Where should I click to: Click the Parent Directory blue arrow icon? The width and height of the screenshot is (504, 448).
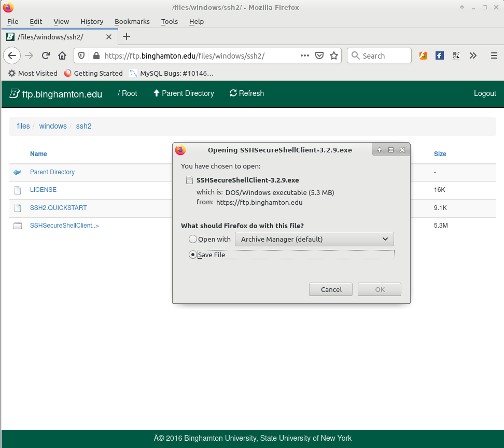17,172
